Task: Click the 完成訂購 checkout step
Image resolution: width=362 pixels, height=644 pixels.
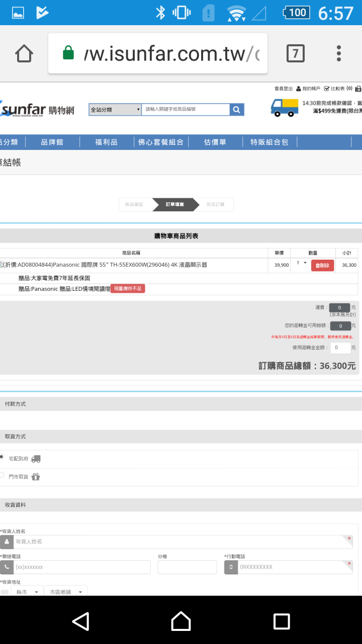Action: click(x=215, y=205)
